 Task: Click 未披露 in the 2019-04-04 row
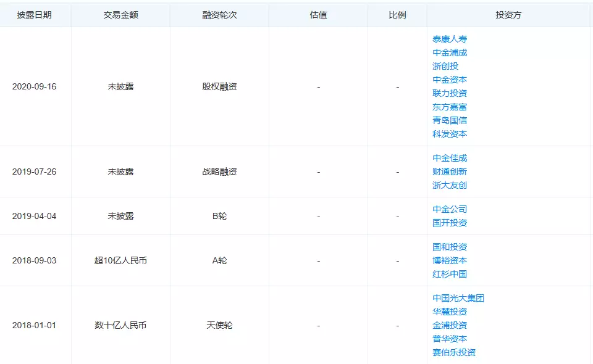coord(120,216)
